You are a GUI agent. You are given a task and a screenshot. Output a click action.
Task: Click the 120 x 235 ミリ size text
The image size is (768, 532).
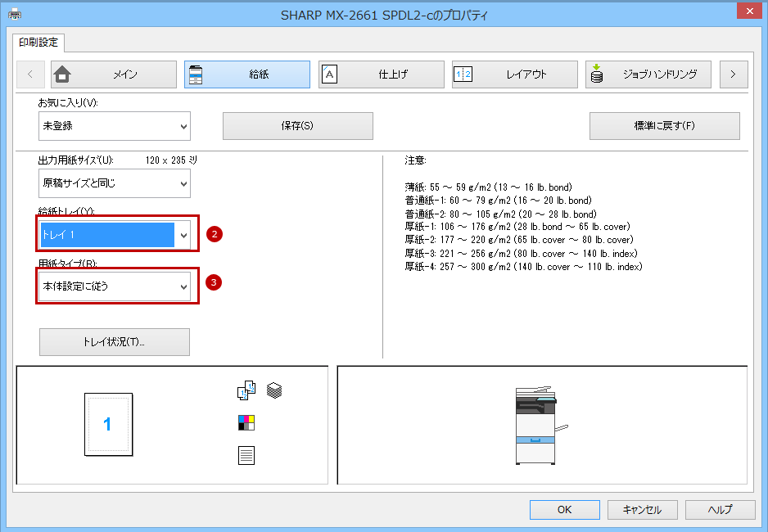point(171,160)
